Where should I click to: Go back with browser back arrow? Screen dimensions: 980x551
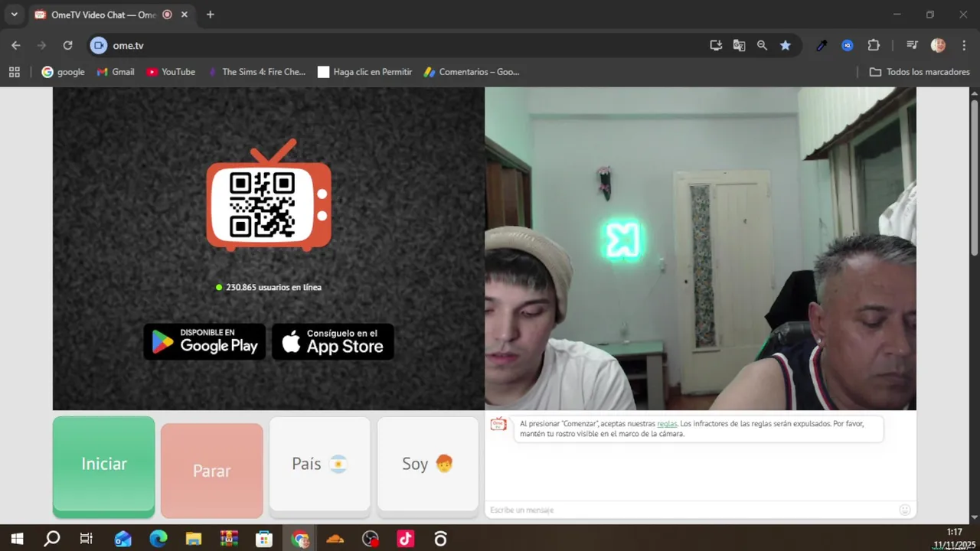point(16,45)
